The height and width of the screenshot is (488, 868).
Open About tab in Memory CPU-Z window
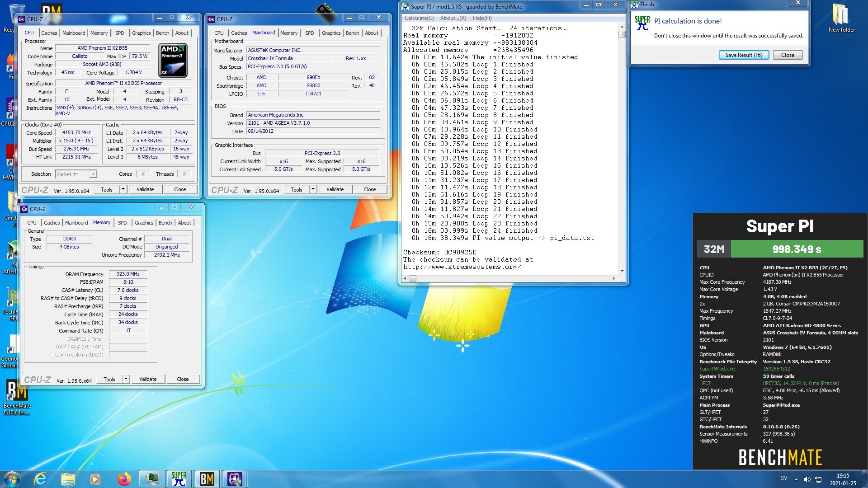point(184,223)
